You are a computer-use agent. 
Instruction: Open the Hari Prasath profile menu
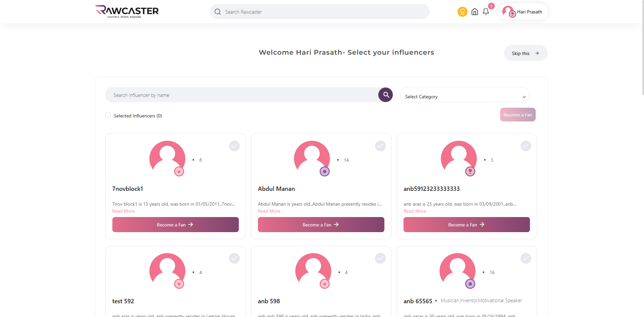tap(523, 12)
